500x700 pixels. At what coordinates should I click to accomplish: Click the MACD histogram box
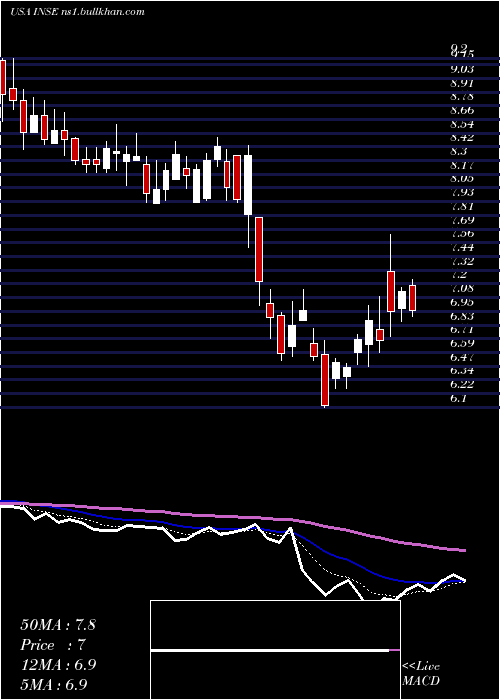click(275, 650)
